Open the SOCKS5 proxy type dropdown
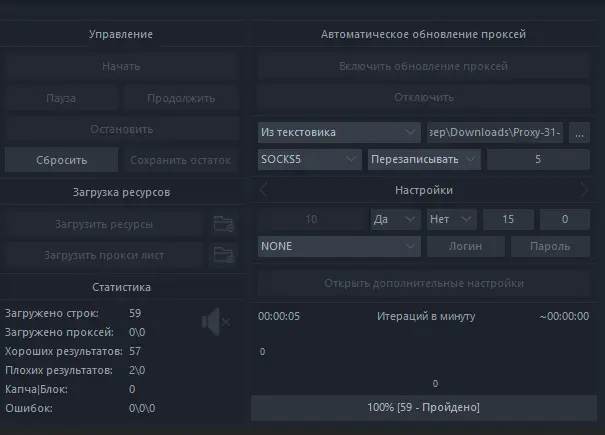The width and height of the screenshot is (605, 435). [310, 159]
